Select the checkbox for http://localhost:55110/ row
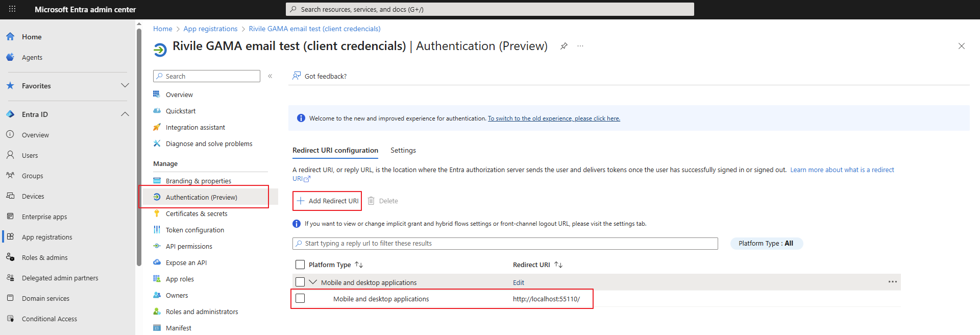The width and height of the screenshot is (980, 335). click(x=300, y=298)
